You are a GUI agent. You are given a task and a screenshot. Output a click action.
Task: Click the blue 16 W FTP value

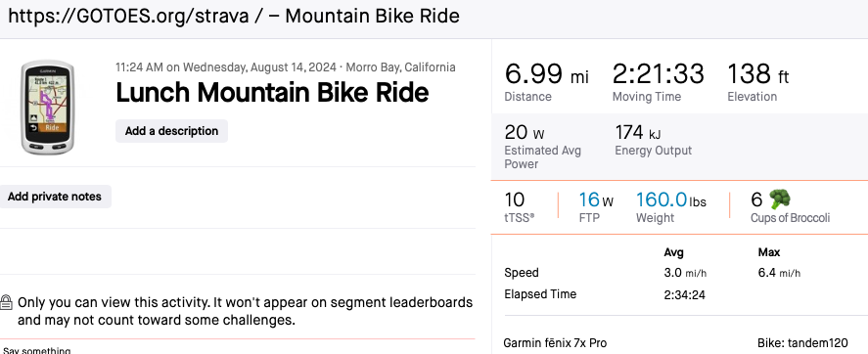(x=596, y=199)
